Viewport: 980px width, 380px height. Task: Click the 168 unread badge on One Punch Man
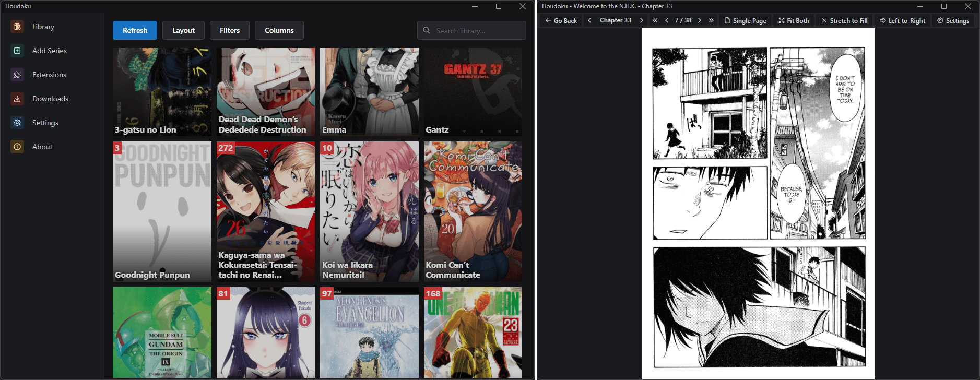pos(433,293)
